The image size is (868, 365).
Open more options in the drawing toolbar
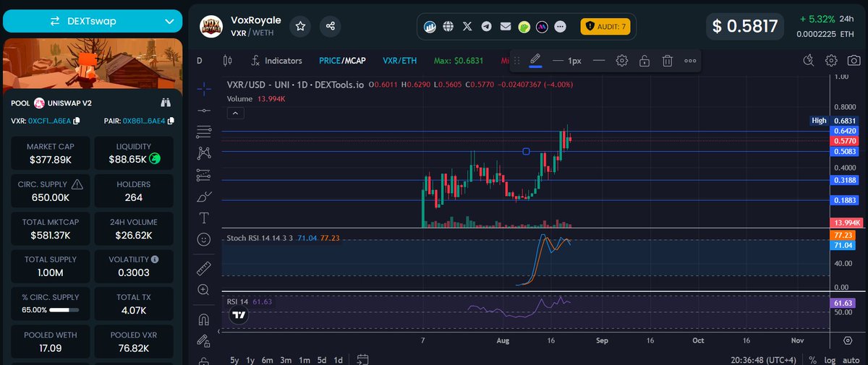[x=690, y=61]
